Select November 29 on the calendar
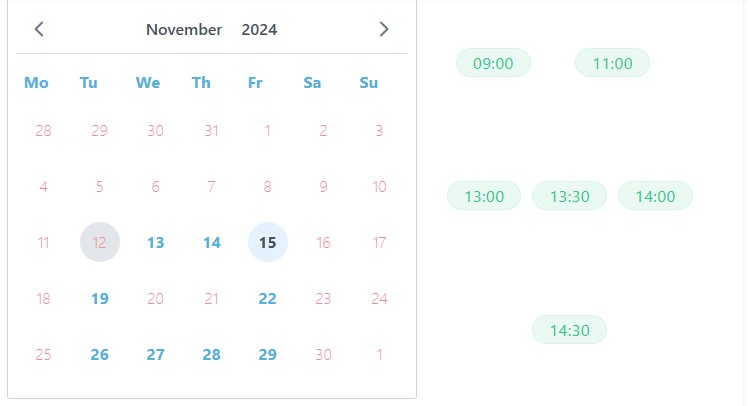This screenshot has width=749, height=406. [x=267, y=354]
